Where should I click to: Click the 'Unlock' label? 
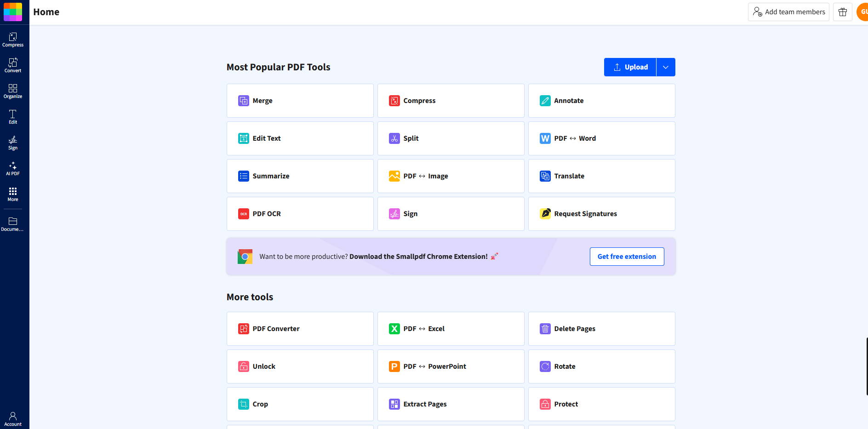click(264, 366)
